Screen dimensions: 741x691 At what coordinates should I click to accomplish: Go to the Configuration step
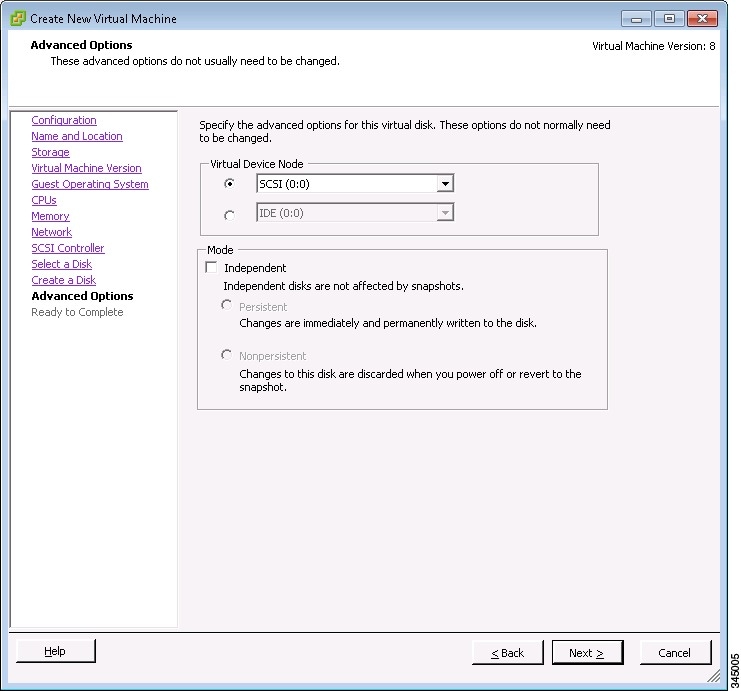click(64, 120)
